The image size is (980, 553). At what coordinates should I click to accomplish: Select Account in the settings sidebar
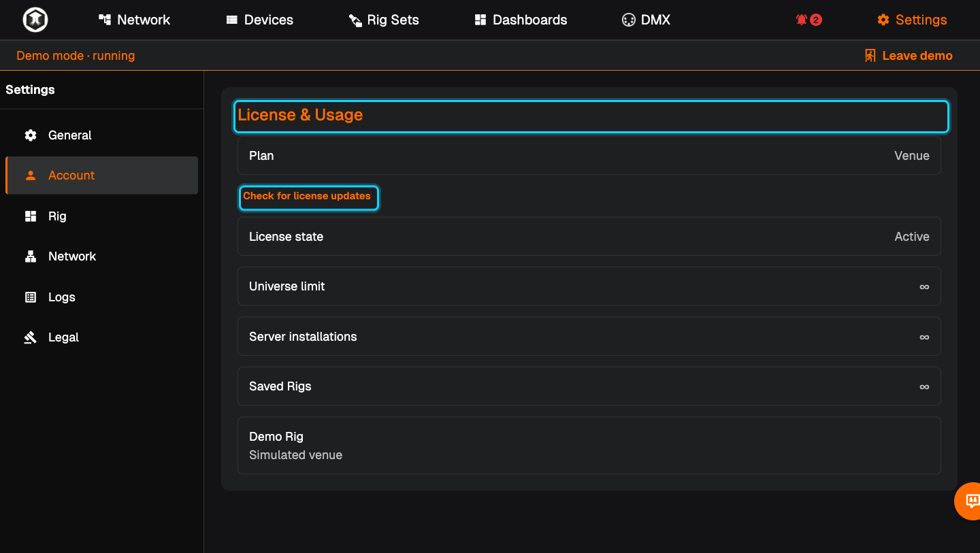coord(101,175)
